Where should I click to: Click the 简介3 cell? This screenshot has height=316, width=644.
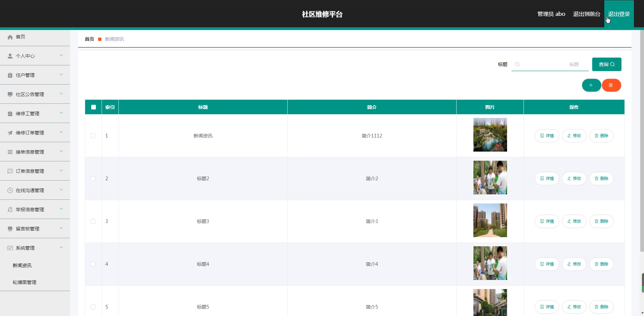coord(372,221)
